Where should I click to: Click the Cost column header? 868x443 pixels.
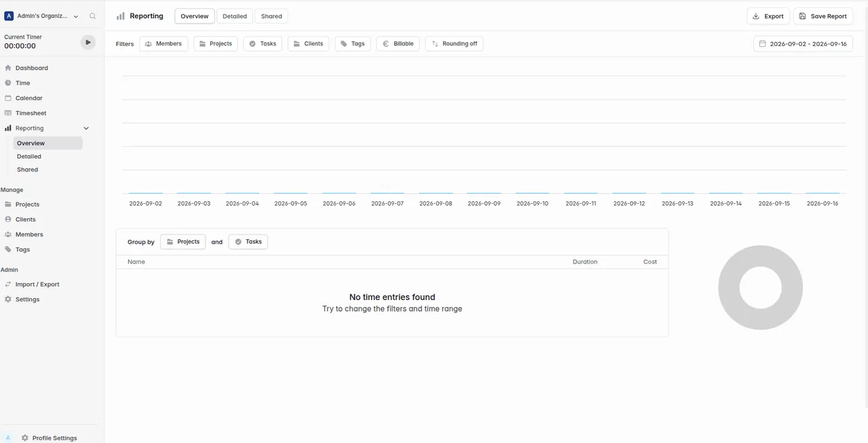pos(650,262)
